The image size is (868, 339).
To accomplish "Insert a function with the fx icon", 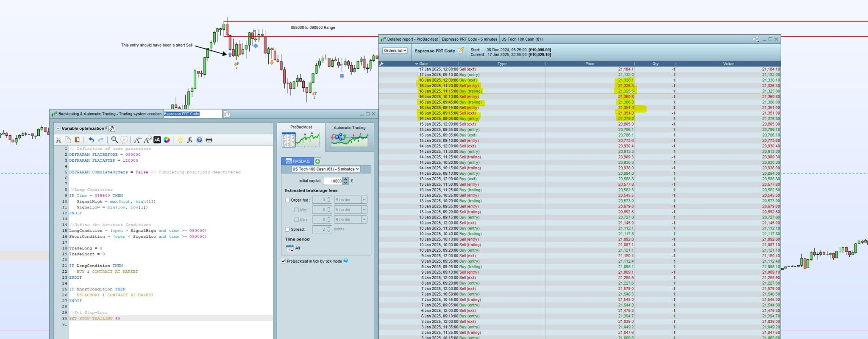I will pos(190,140).
